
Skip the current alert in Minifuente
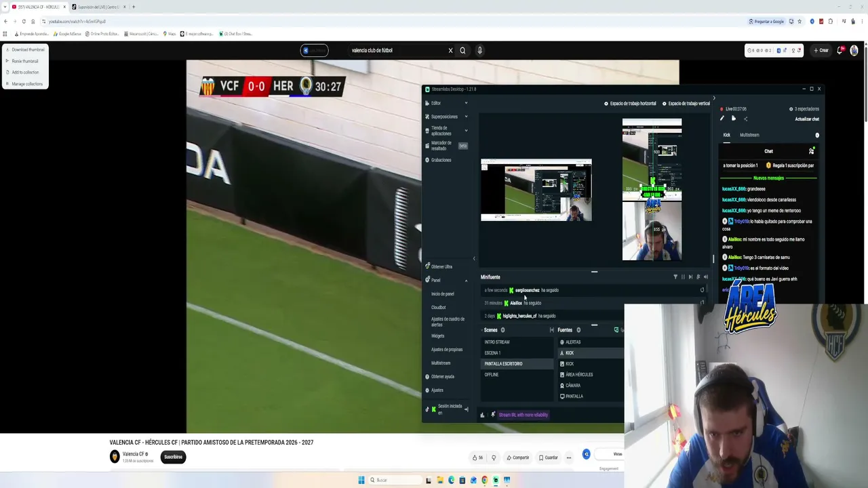pos(690,277)
